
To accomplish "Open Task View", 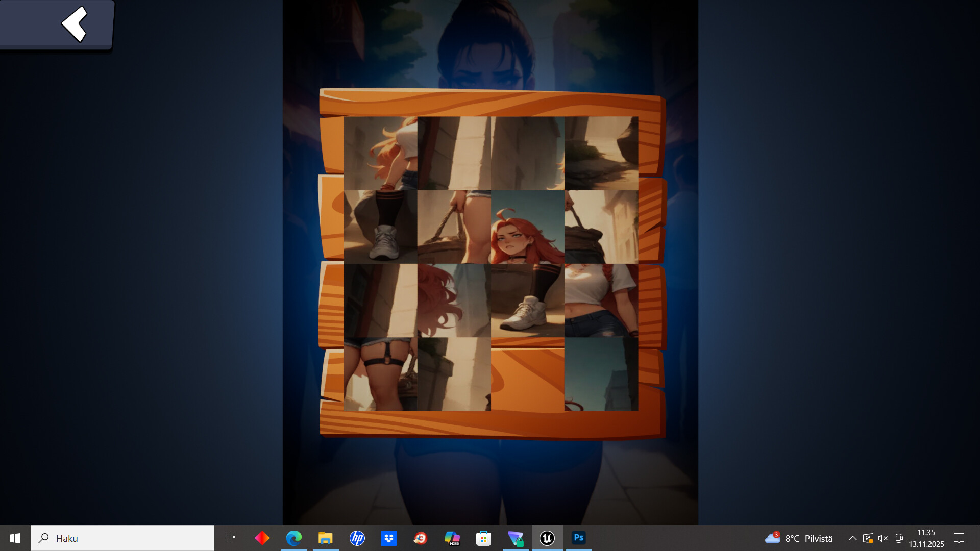I will (x=229, y=538).
